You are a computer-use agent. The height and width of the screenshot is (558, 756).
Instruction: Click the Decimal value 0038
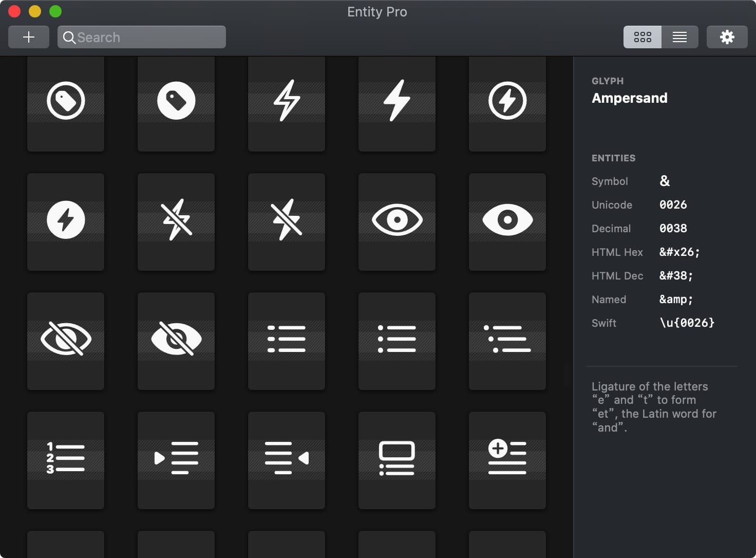coord(673,228)
